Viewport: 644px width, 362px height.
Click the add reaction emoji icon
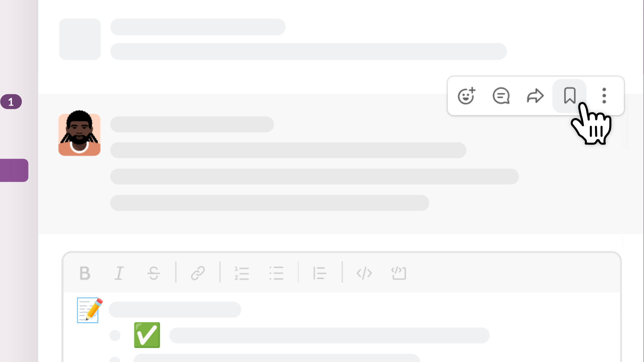point(466,96)
